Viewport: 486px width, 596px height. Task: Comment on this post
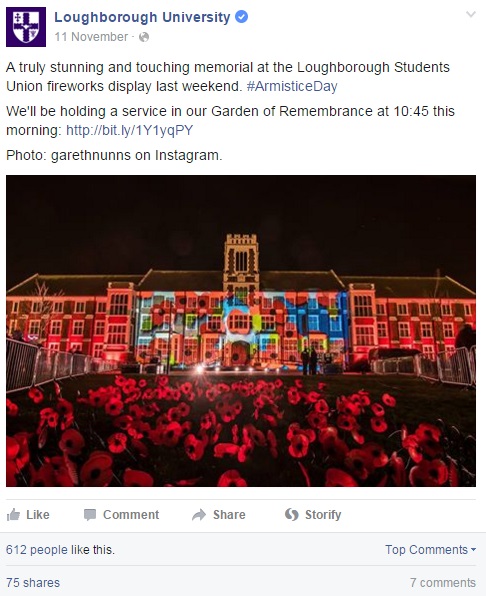121,515
